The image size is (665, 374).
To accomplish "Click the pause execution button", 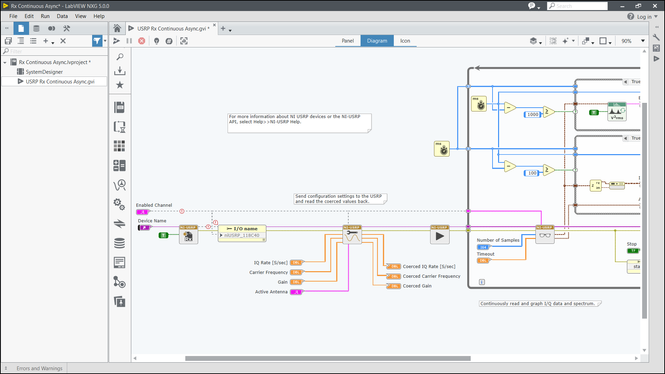I will click(x=129, y=41).
